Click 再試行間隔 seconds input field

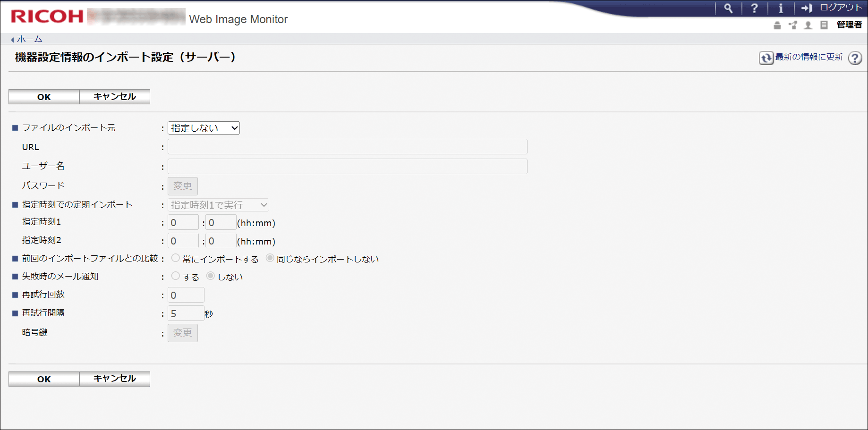[x=186, y=313]
